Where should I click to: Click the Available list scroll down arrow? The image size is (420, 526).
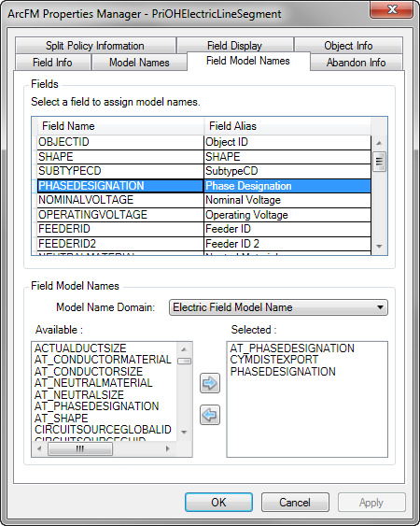pos(184,432)
